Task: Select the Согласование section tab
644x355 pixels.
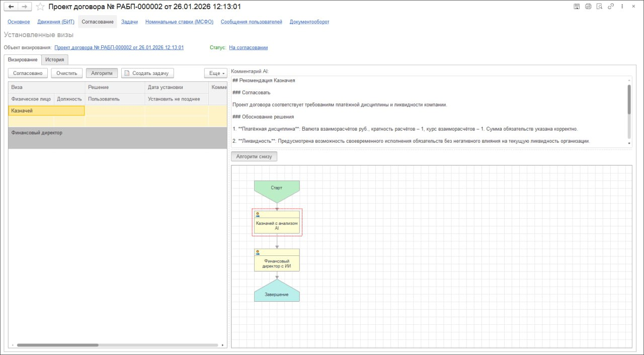Action: 98,22
